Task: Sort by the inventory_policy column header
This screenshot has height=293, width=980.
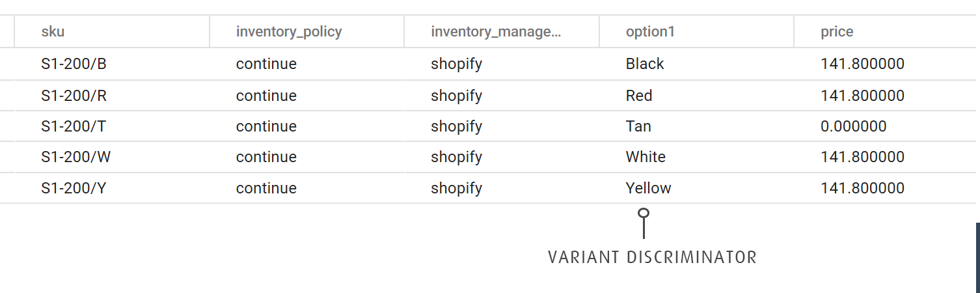Action: (x=288, y=31)
